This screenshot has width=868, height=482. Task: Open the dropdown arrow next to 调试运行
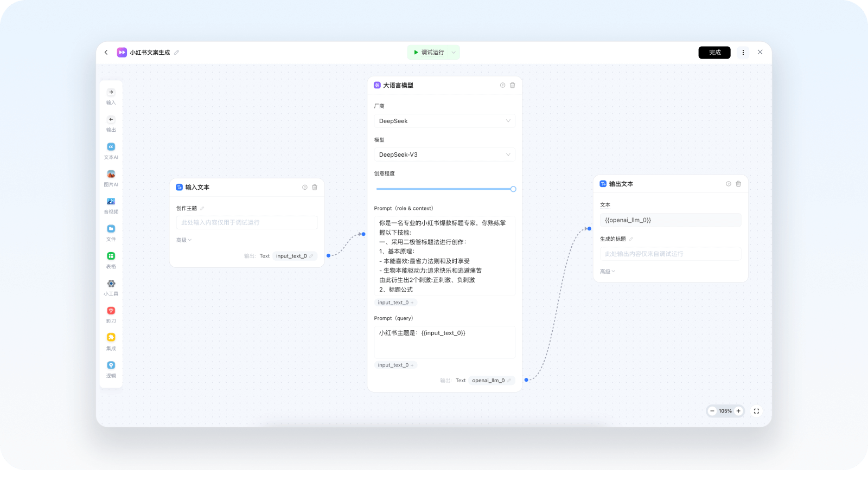[454, 53]
